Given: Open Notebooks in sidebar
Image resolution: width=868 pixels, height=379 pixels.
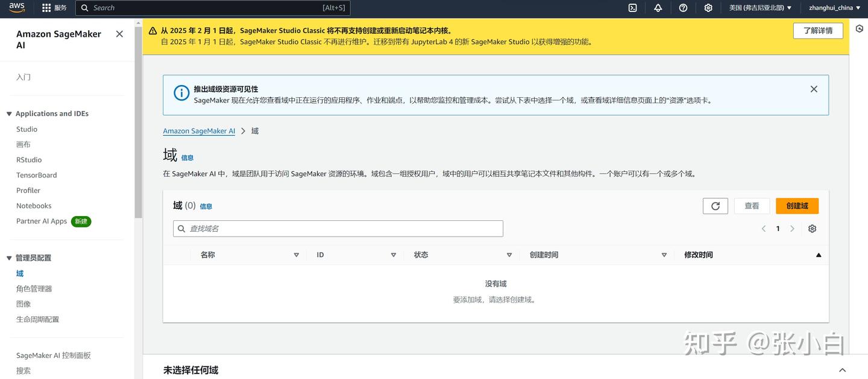Looking at the screenshot, I should 34,206.
